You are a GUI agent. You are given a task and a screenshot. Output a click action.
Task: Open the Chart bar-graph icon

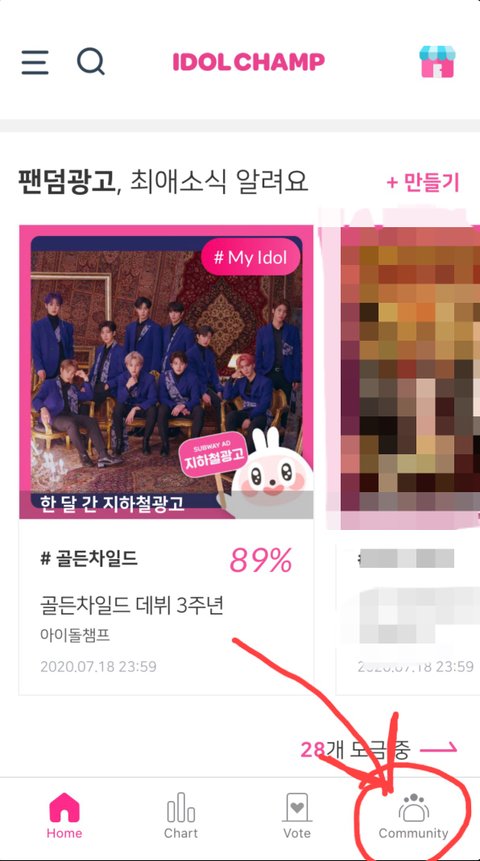tap(181, 808)
